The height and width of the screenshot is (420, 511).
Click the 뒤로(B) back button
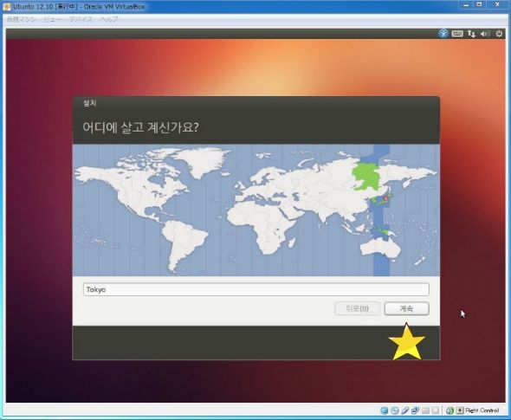(357, 308)
